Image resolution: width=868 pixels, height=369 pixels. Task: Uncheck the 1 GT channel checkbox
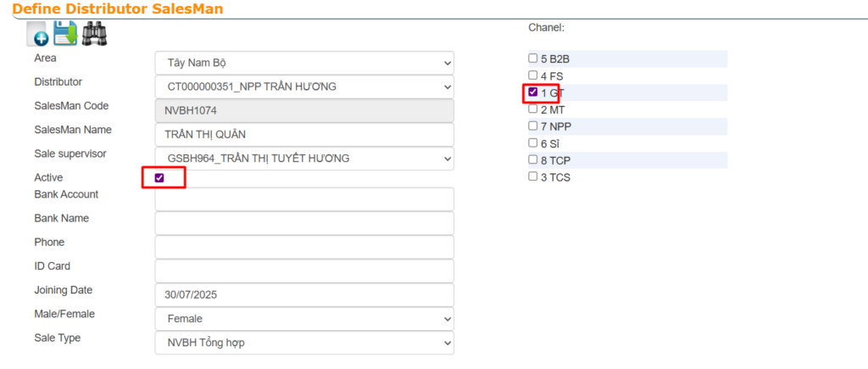(x=533, y=92)
